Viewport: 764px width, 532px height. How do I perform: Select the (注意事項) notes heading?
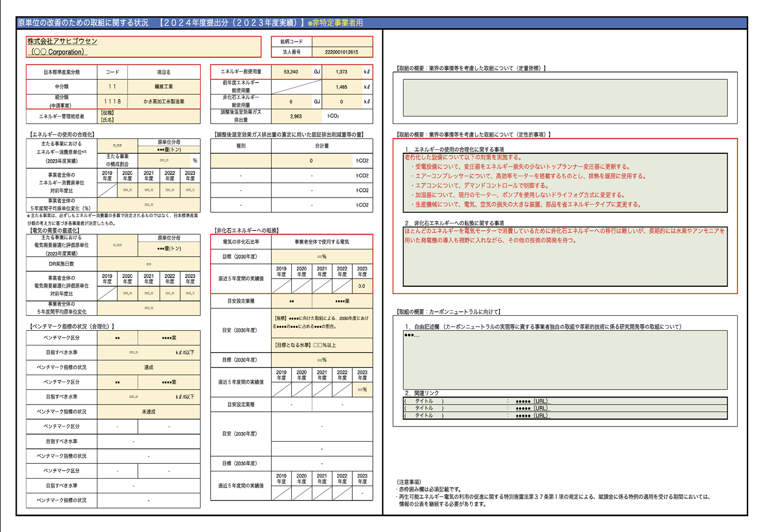(x=409, y=482)
